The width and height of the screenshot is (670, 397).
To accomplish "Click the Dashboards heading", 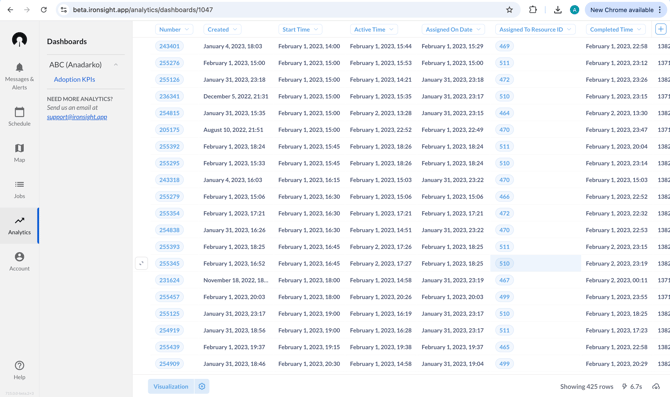I will (67, 41).
